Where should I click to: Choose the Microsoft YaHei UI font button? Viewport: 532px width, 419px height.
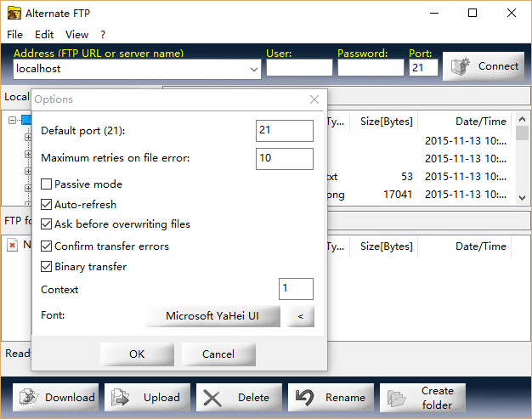click(x=212, y=316)
